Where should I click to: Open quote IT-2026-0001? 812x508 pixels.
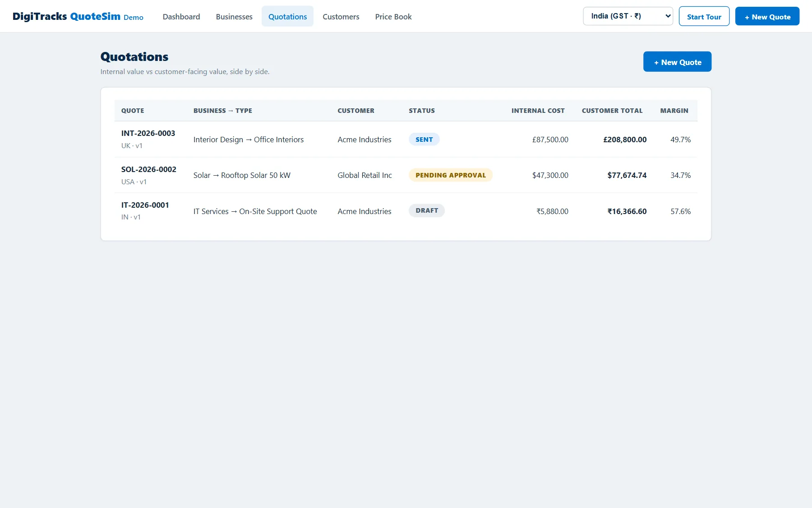click(x=145, y=205)
